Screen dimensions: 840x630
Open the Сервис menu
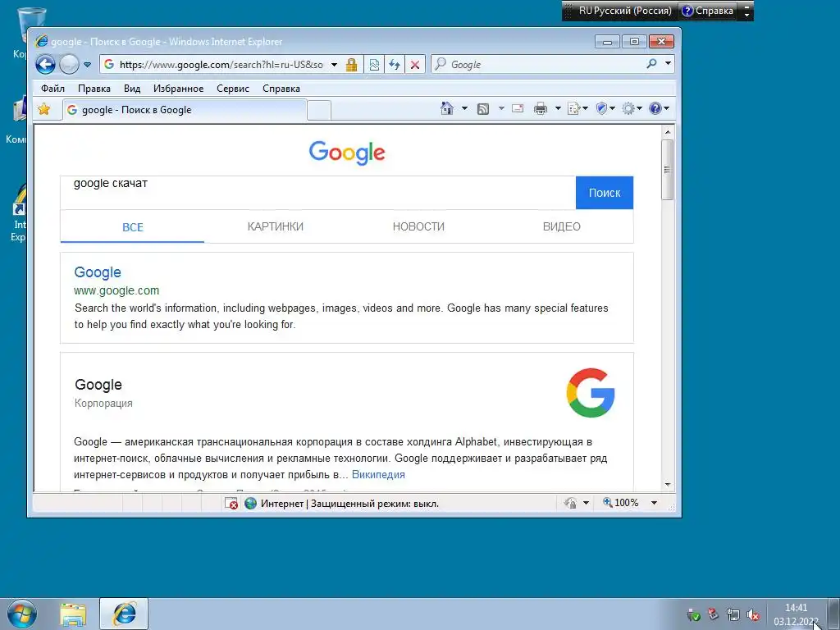[x=232, y=89]
